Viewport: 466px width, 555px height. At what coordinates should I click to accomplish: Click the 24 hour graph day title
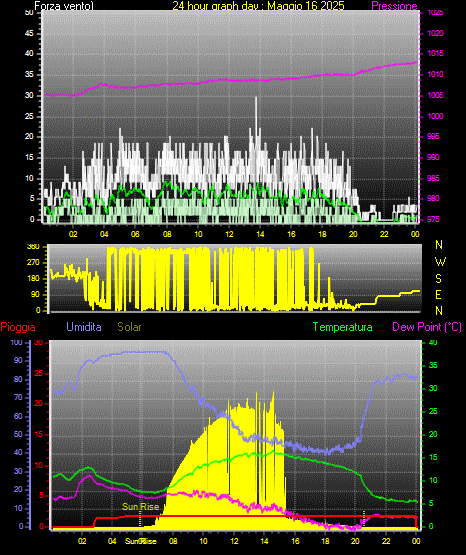(258, 6)
